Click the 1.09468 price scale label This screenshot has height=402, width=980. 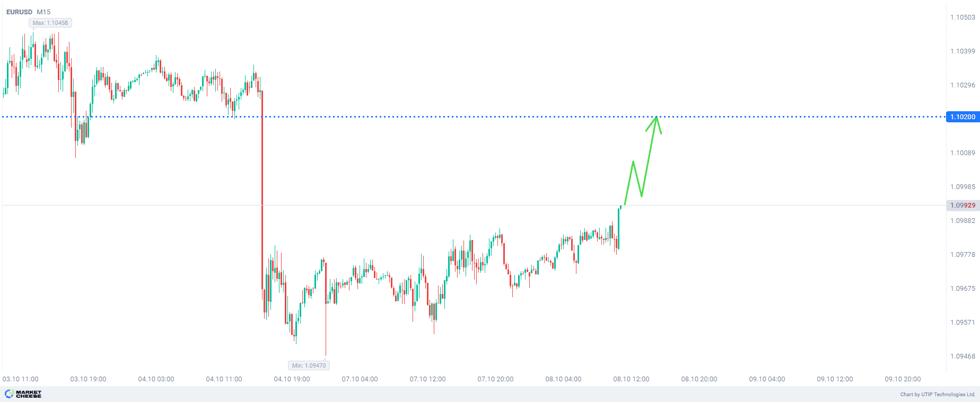pos(962,356)
